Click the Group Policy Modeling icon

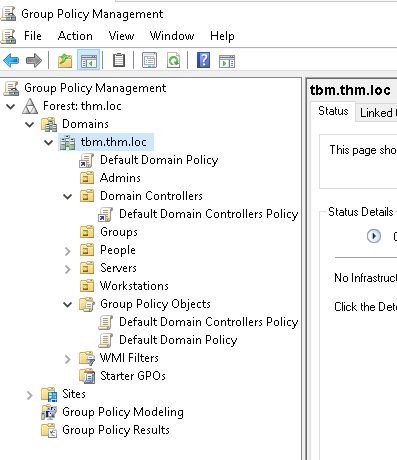[x=49, y=412]
